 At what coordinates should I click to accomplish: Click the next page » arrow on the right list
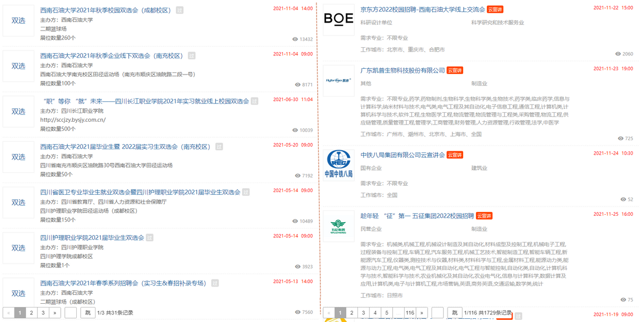click(422, 312)
